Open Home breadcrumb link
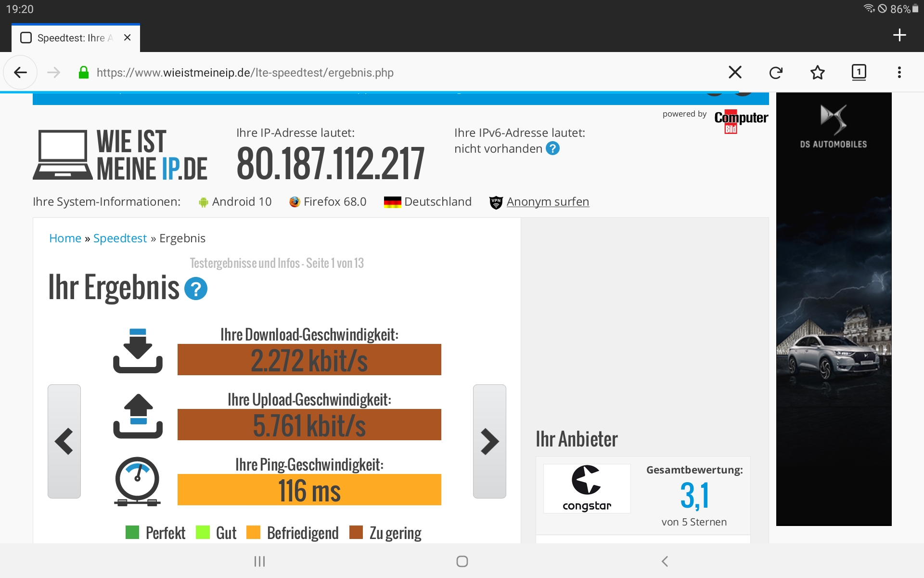The image size is (924, 578). click(x=65, y=238)
